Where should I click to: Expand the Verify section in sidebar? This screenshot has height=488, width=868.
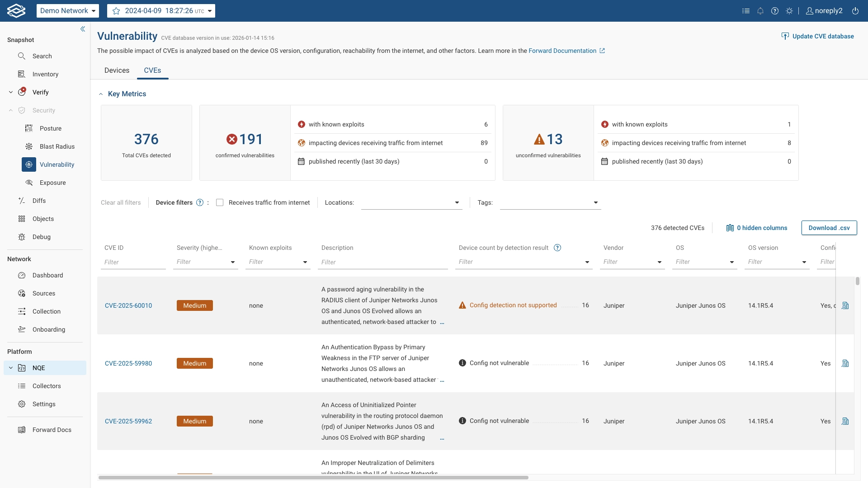click(10, 92)
